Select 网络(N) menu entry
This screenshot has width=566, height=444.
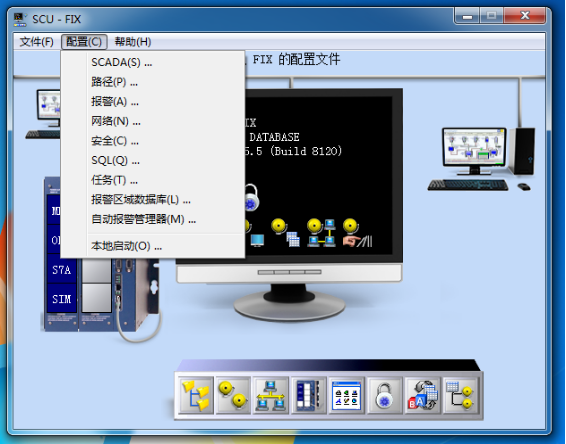(153, 121)
